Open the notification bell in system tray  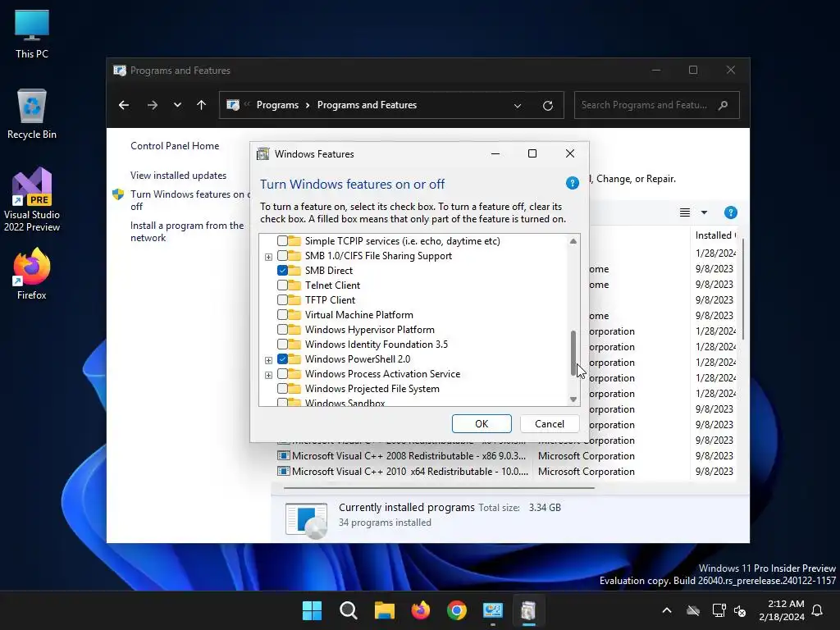coord(818,610)
